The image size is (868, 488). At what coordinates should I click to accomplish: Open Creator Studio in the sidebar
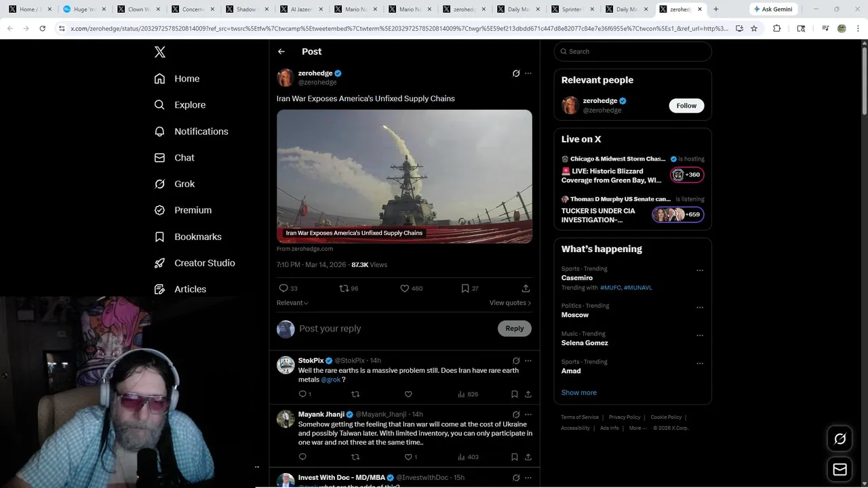(x=195, y=263)
